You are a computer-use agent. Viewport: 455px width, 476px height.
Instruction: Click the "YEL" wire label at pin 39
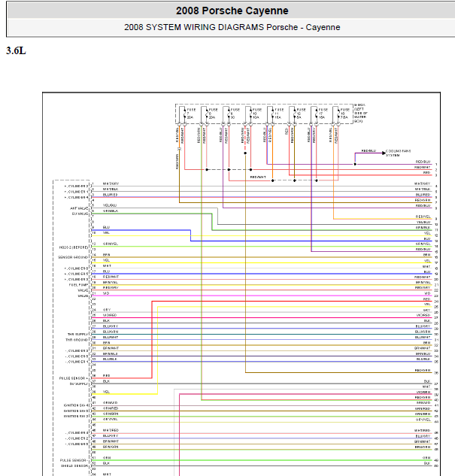pyautogui.click(x=106, y=392)
